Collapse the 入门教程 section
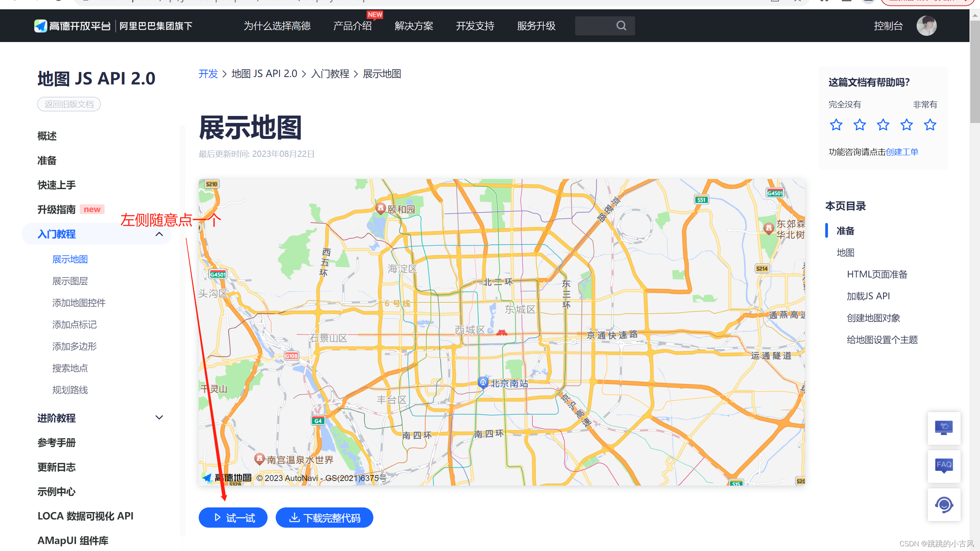The image size is (980, 551). (x=159, y=234)
